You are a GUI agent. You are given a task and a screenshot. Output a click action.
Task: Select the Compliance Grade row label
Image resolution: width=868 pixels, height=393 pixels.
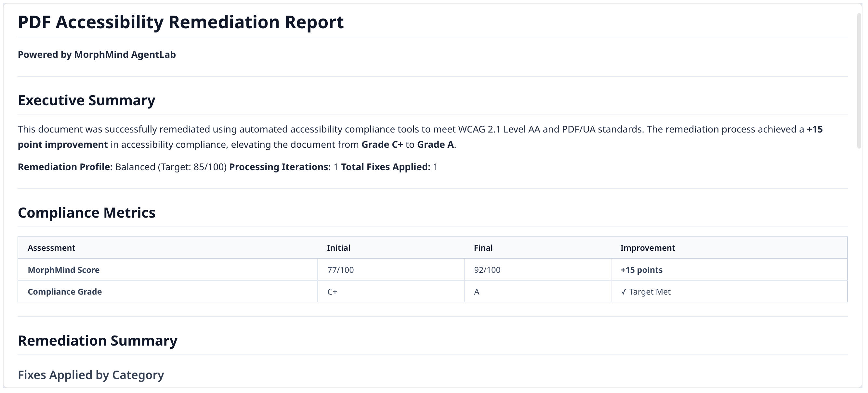[x=65, y=292]
